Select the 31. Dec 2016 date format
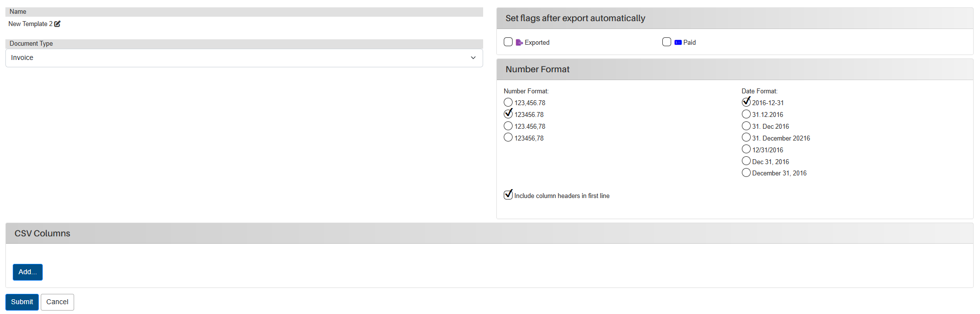The width and height of the screenshot is (980, 314). pos(746,126)
